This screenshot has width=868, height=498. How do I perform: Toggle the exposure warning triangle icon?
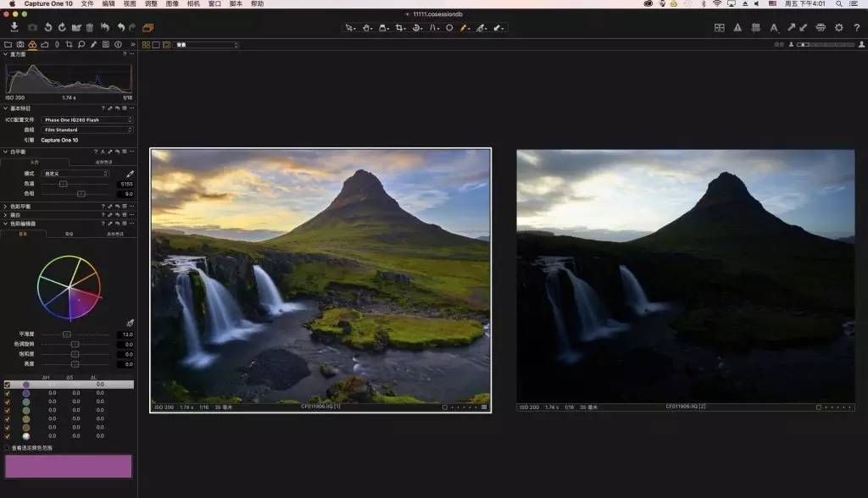(x=737, y=27)
